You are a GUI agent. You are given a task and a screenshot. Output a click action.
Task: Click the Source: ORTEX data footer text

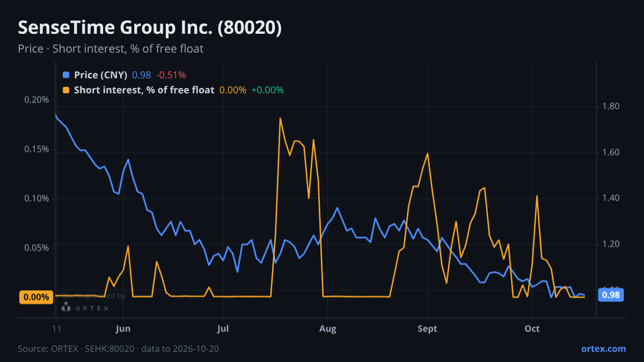pos(118,349)
